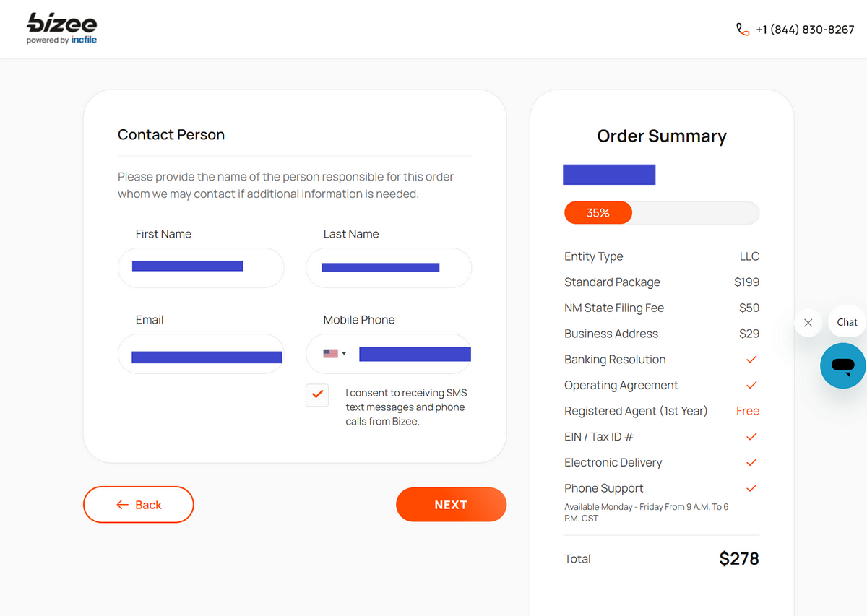Click the Contact Person heading

point(171,135)
